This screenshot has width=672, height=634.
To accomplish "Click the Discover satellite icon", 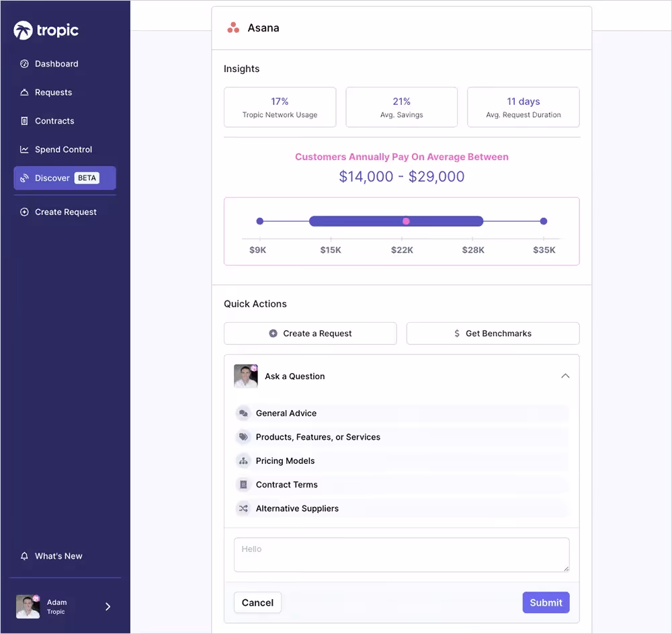I will coord(24,178).
